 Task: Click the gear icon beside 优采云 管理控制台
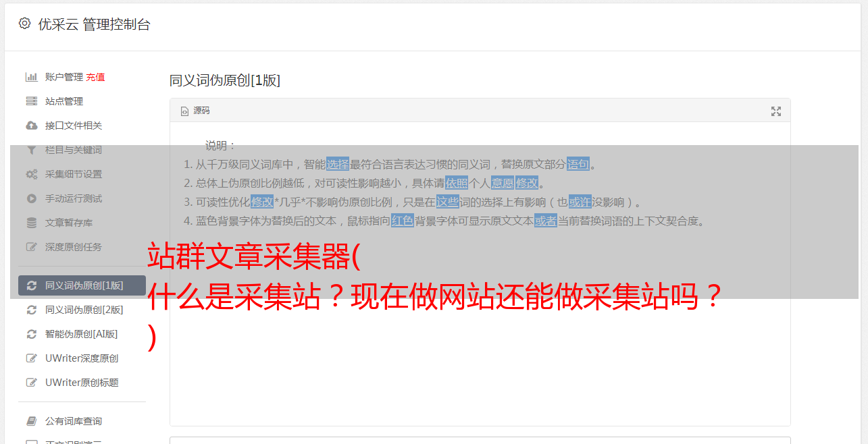coord(25,24)
